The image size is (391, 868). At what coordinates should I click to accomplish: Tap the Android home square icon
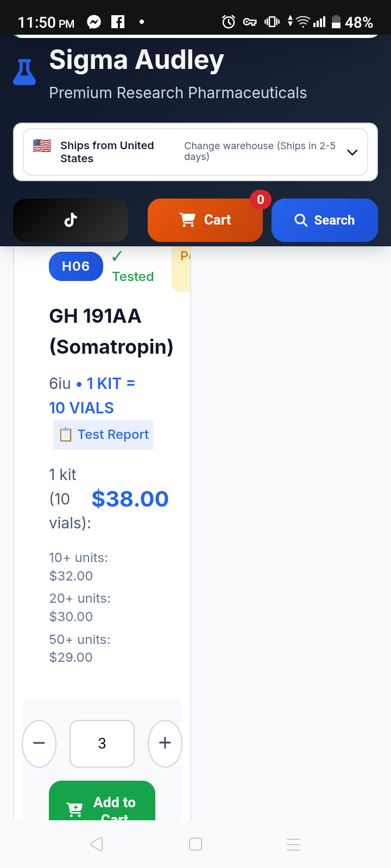point(195,844)
